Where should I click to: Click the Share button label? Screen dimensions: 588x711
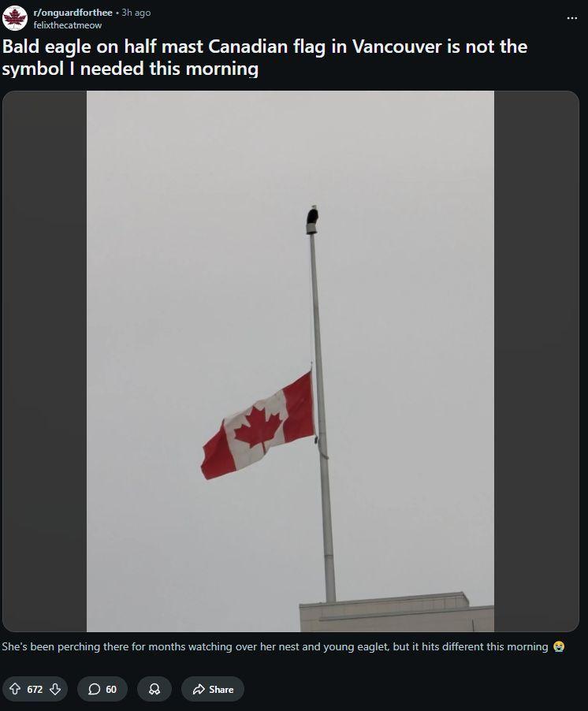tap(221, 689)
